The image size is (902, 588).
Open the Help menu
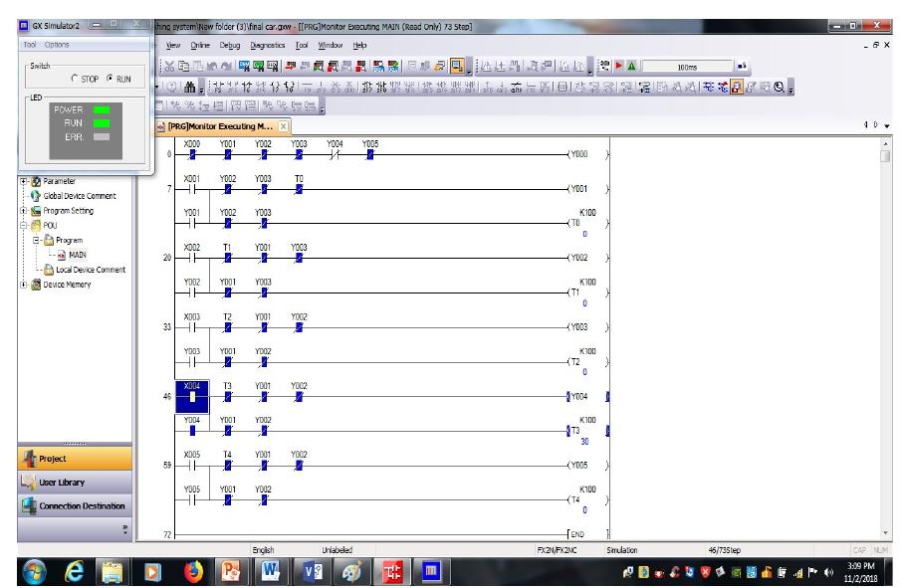359,45
